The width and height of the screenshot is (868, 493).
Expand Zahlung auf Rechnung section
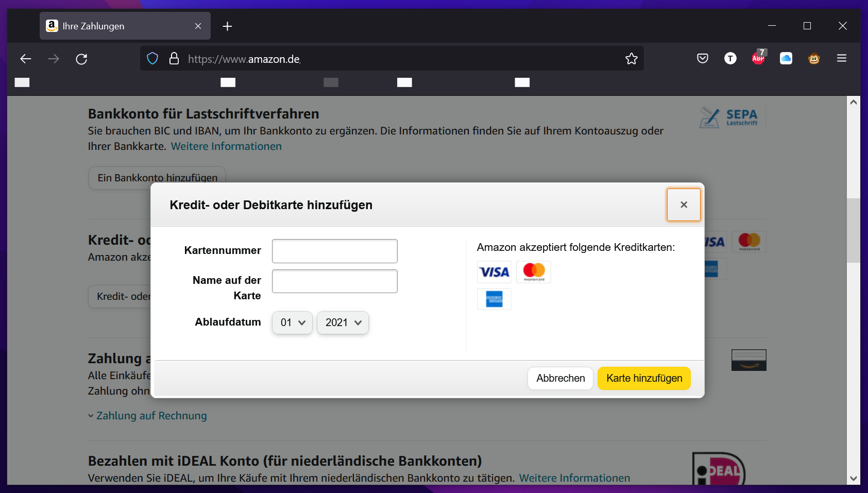click(151, 416)
